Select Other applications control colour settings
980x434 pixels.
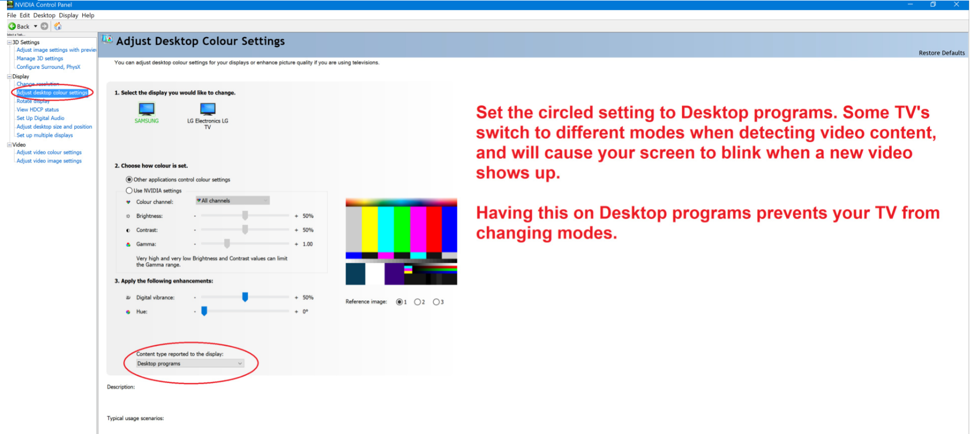pos(129,180)
